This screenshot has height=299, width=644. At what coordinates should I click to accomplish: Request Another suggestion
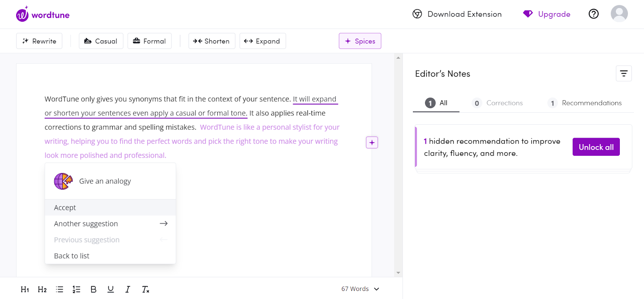click(110, 224)
